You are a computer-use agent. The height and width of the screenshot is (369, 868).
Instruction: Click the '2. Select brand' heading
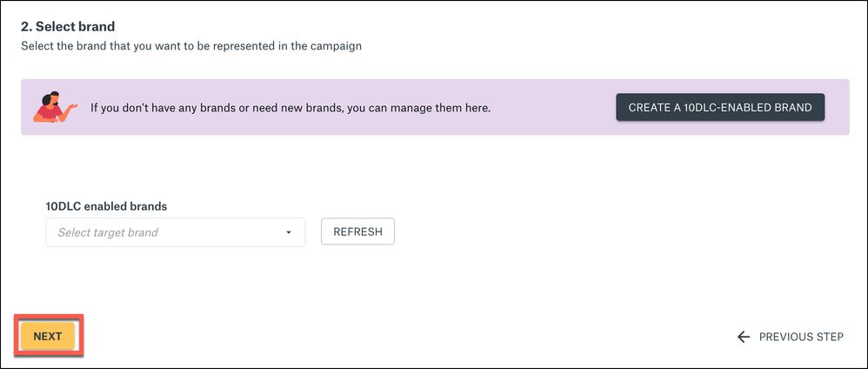[68, 27]
